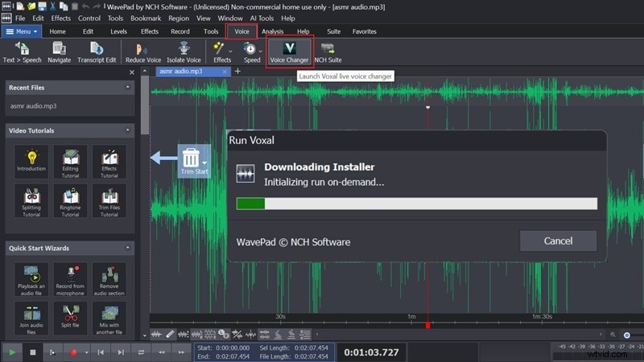Switch to the Record ribbon tab

(180, 31)
